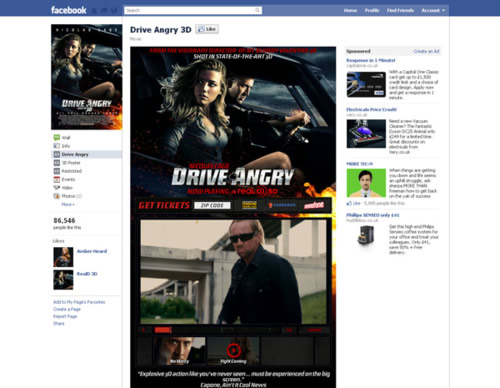
Task: Open the messages icon in top bar
Action: 104,11
